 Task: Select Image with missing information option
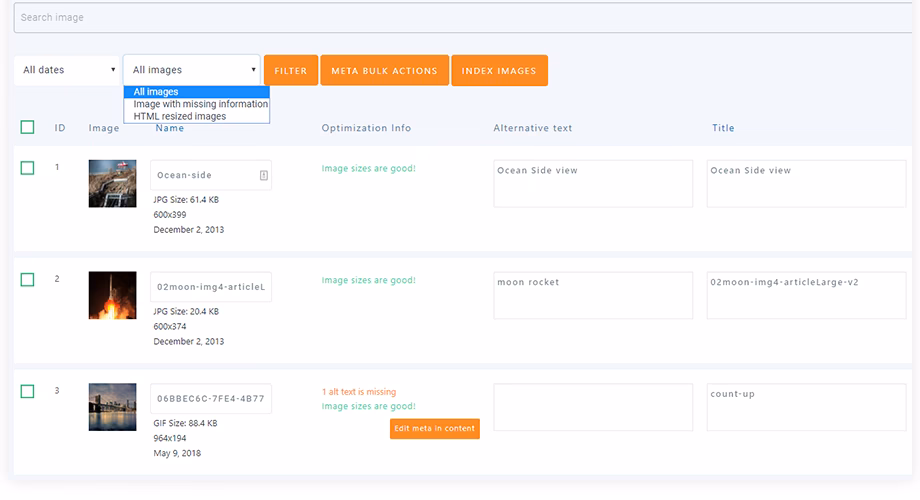point(201,104)
